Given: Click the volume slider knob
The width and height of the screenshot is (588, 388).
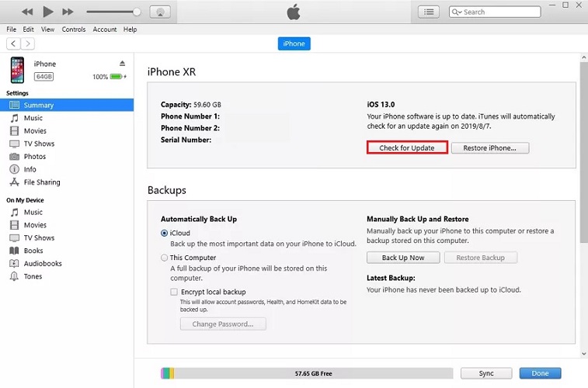Looking at the screenshot, I should [137, 12].
